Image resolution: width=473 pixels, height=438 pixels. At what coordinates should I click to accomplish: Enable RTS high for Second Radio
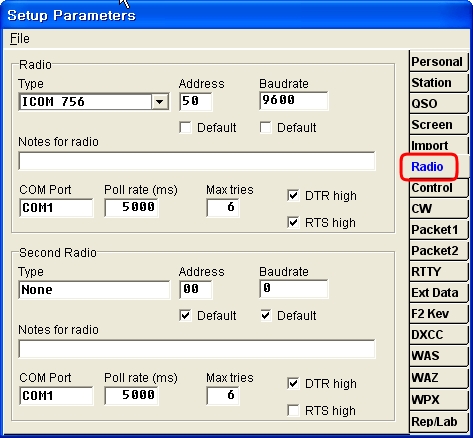tap(293, 410)
